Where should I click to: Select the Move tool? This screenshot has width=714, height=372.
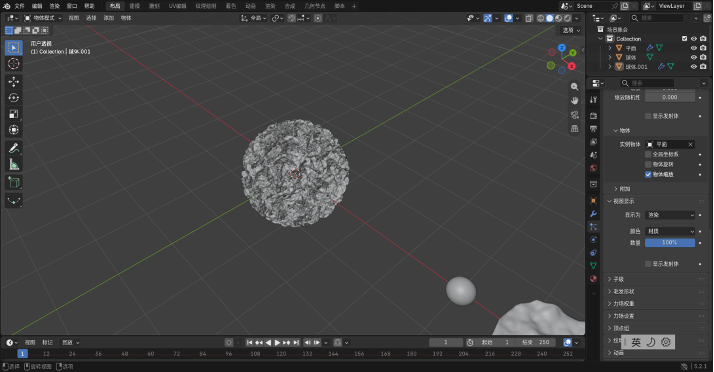tap(14, 82)
